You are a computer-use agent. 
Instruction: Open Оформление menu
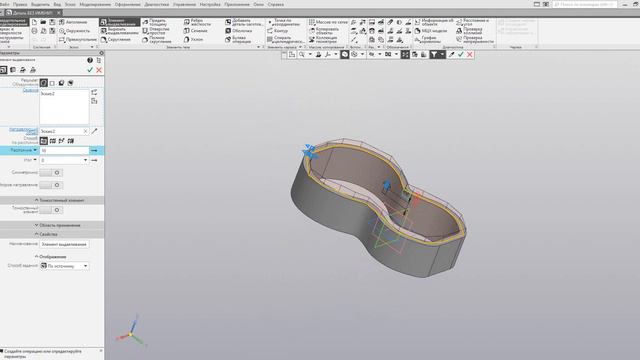pyautogui.click(x=127, y=4)
